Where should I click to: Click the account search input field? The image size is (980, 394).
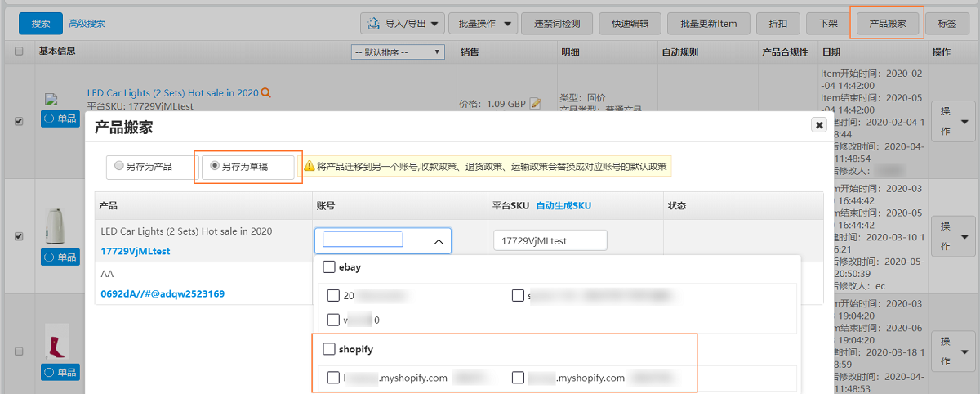tap(363, 240)
